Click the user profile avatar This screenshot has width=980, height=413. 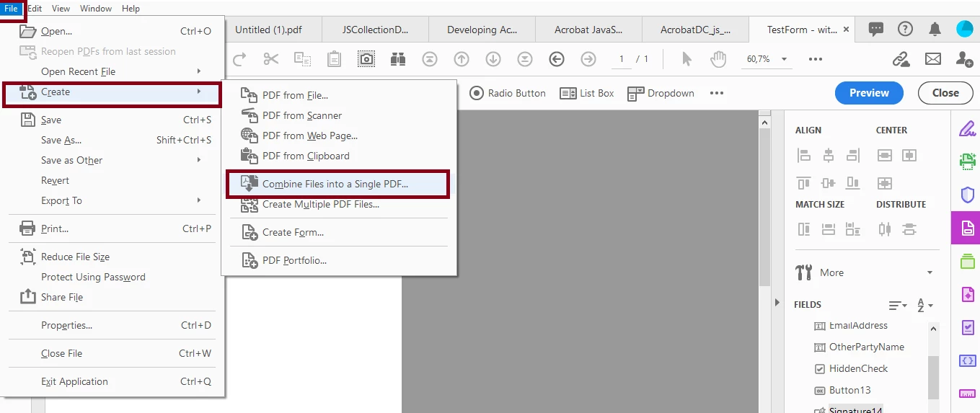pos(965,29)
